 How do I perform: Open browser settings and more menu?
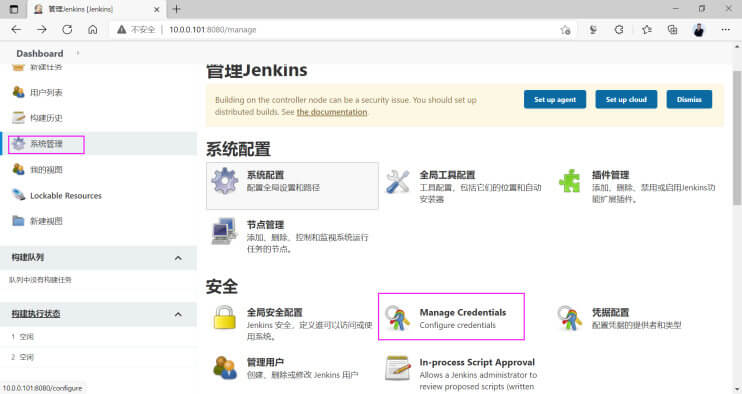point(725,30)
